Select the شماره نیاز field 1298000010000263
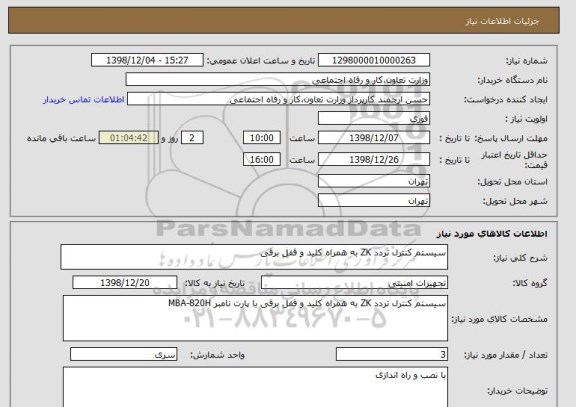The height and width of the screenshot is (407, 576). 374,60
